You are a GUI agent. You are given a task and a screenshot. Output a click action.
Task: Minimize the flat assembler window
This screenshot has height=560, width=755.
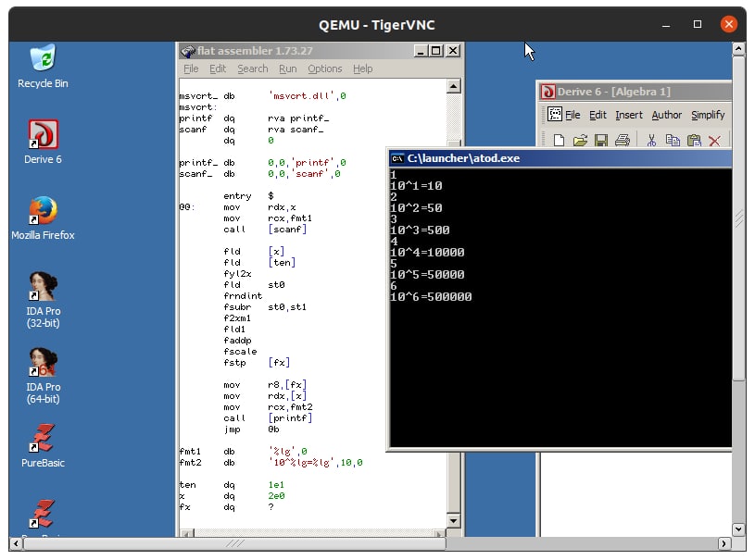[x=421, y=51]
